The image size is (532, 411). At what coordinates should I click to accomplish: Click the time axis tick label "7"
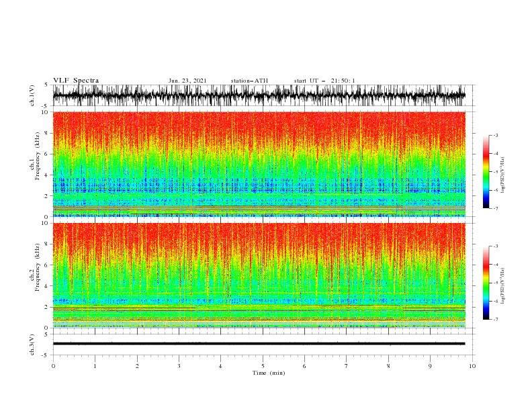346,366
